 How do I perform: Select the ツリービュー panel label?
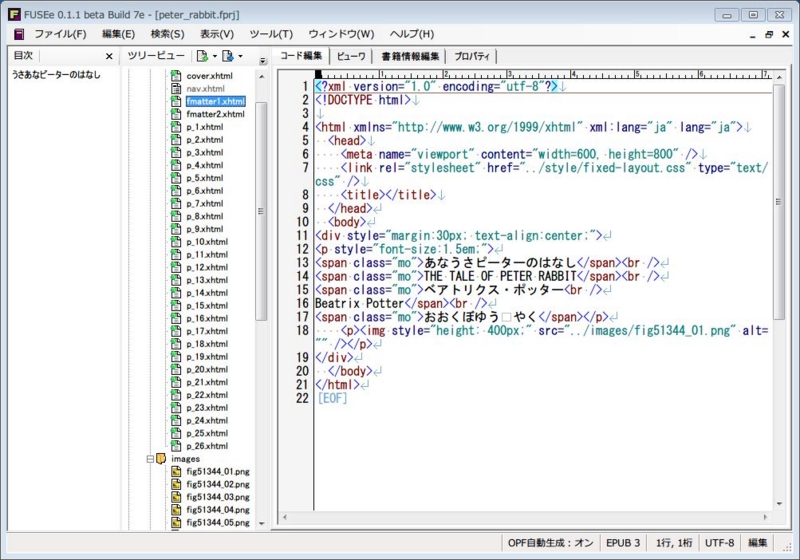(x=156, y=56)
